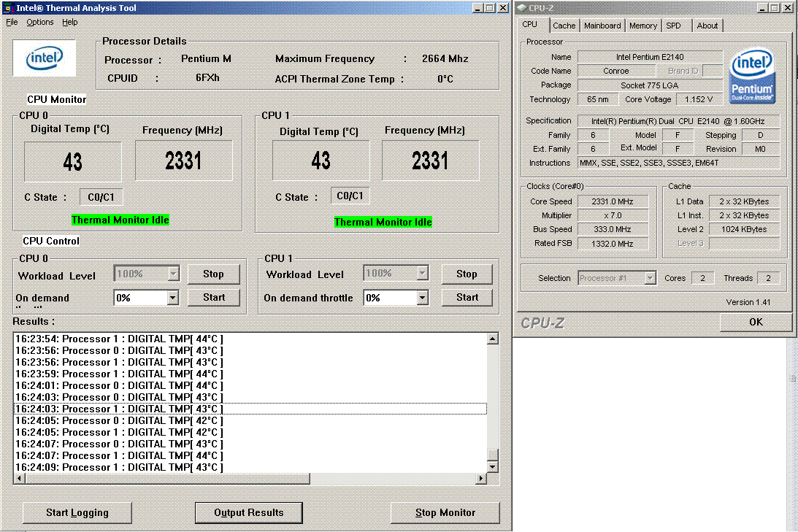Click the results list scroll down arrow
Screen dimensions: 798x532
(492, 466)
